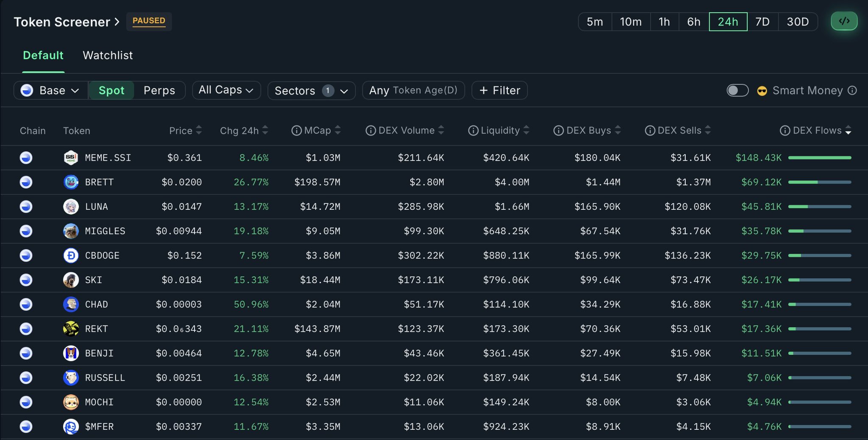The image size is (868, 440).
Task: Click the DEX Flows info icon
Action: point(785,131)
